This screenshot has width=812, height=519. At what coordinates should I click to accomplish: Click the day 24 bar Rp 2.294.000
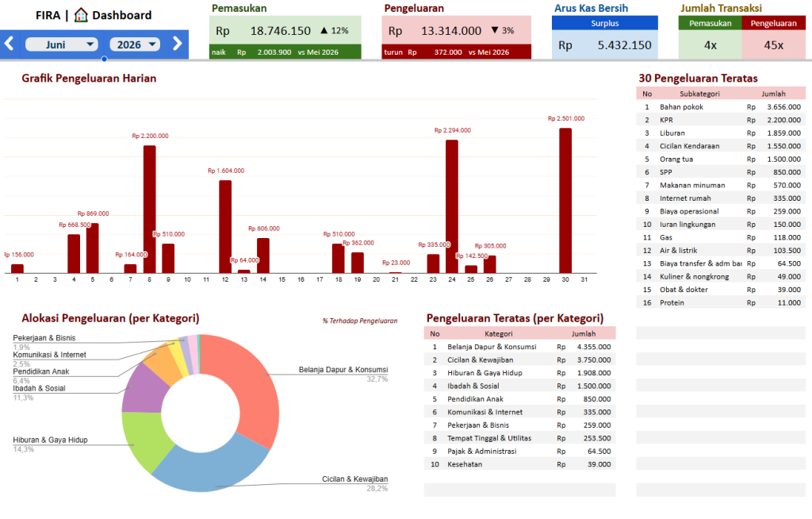451,206
